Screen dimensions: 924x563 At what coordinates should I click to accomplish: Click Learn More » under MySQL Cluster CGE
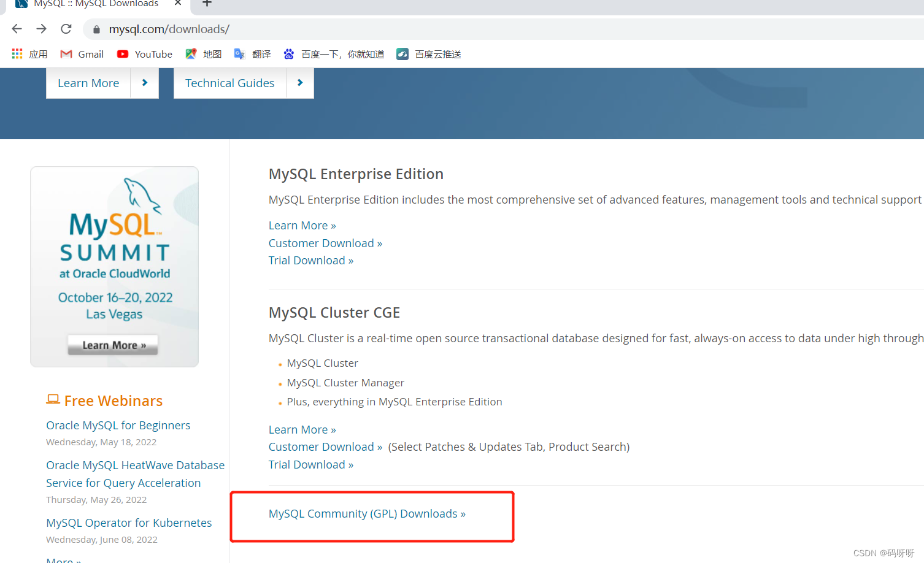(x=302, y=430)
